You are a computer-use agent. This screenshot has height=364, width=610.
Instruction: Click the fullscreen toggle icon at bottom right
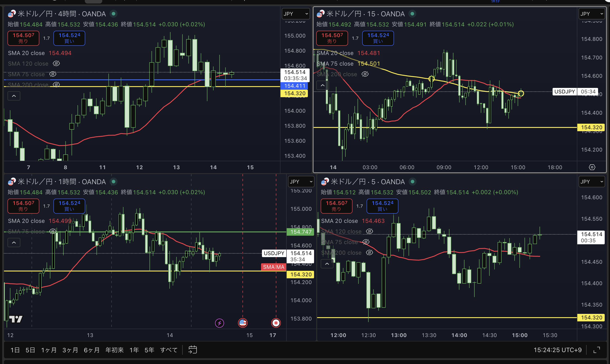click(x=597, y=350)
